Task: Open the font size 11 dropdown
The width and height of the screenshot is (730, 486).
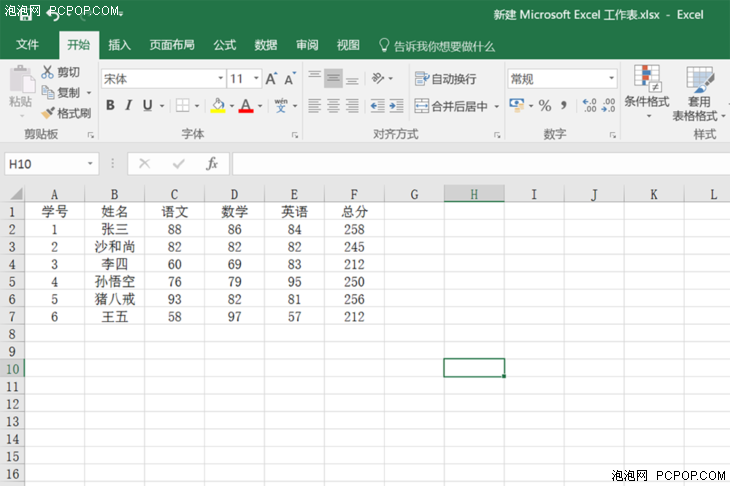Action: coord(256,79)
